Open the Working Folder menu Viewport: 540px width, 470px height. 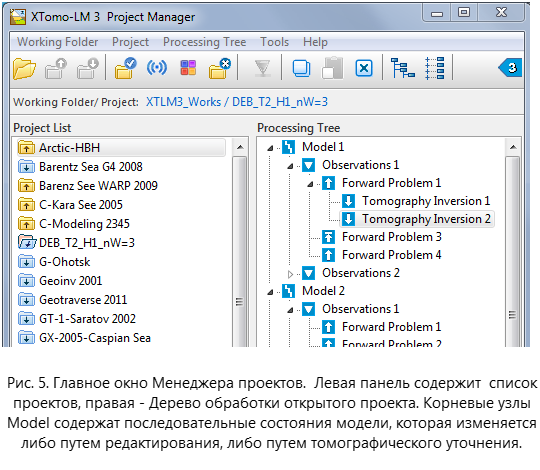[x=58, y=42]
